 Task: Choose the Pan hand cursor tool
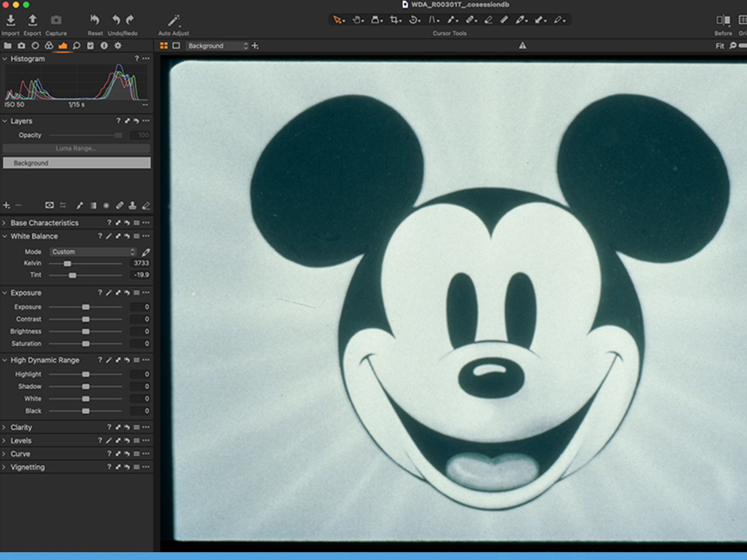(x=357, y=20)
